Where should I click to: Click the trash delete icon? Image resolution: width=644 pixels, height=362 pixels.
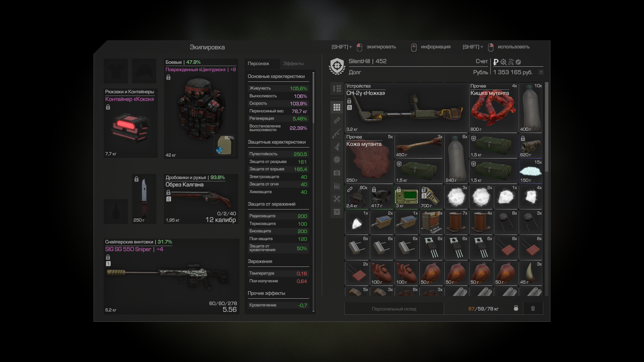[x=533, y=308]
